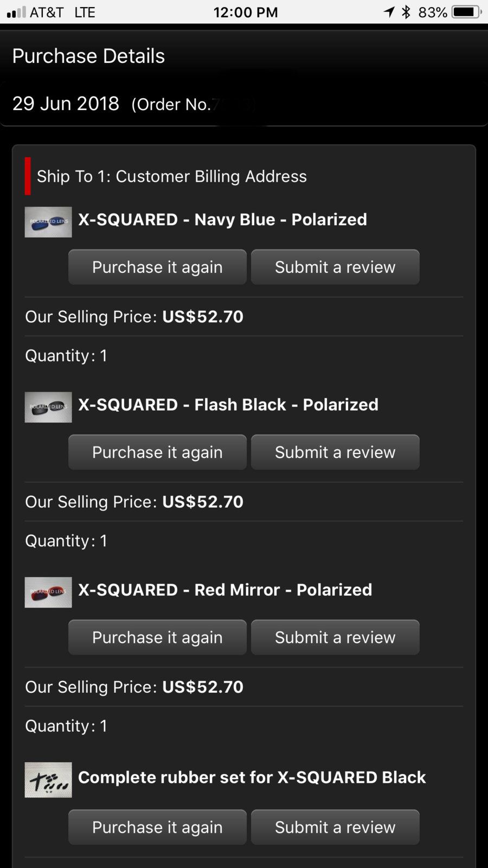
Task: Submit a review for Red Mirror lens
Action: (335, 637)
